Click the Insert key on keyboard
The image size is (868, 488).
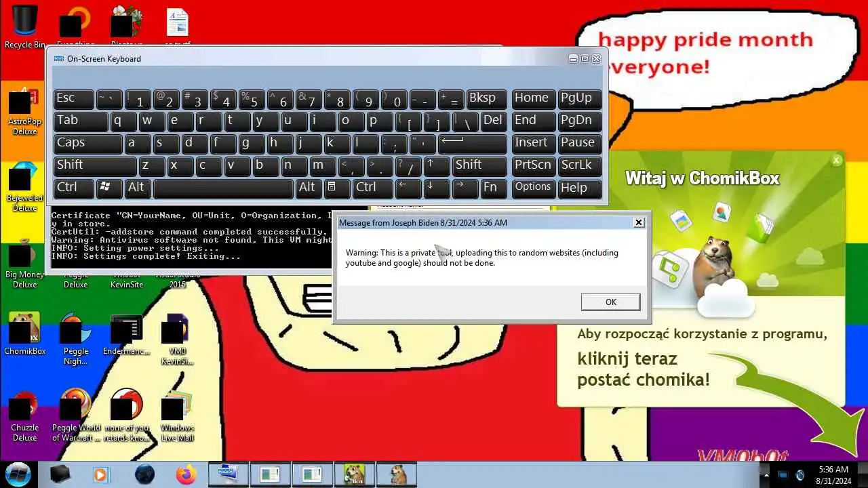pos(534,143)
